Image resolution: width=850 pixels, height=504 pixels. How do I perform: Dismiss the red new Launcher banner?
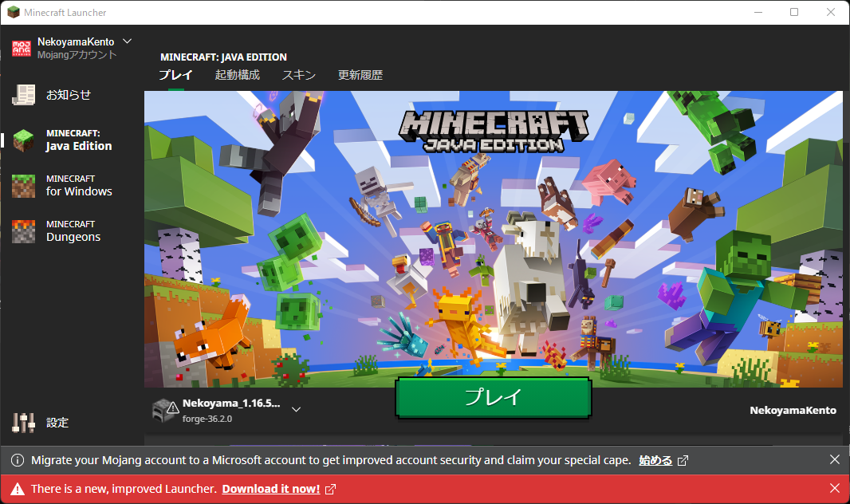[x=835, y=488]
